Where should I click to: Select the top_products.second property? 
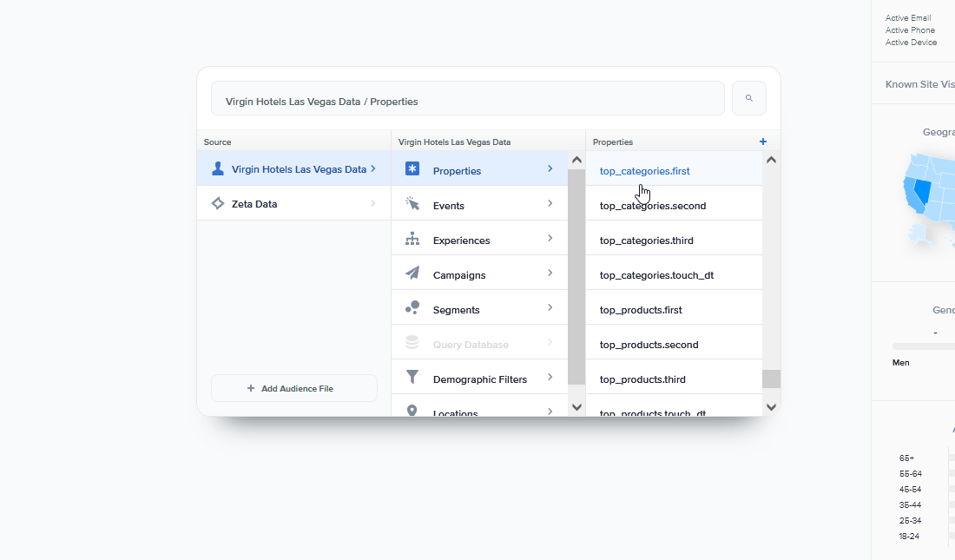tap(649, 345)
